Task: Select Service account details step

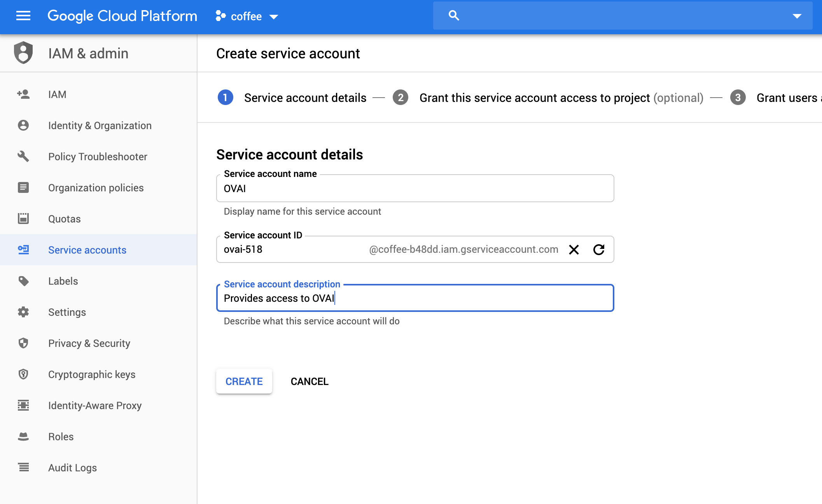Action: [305, 98]
